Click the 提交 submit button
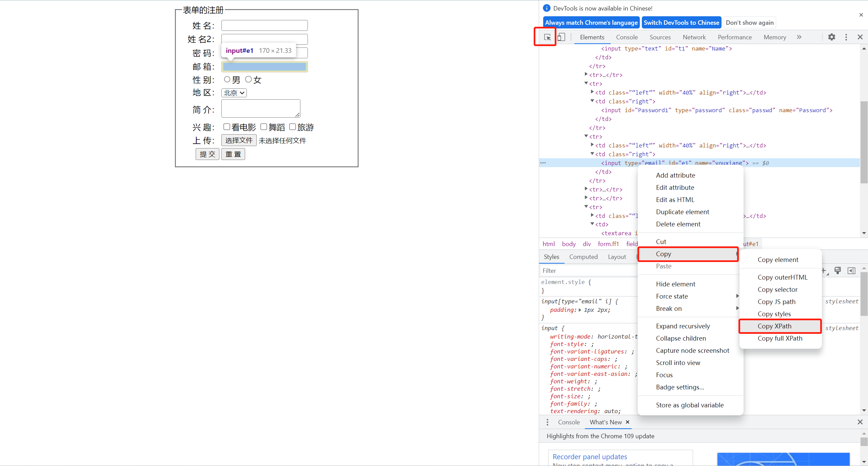Viewport: 868px width, 466px height. (x=208, y=154)
